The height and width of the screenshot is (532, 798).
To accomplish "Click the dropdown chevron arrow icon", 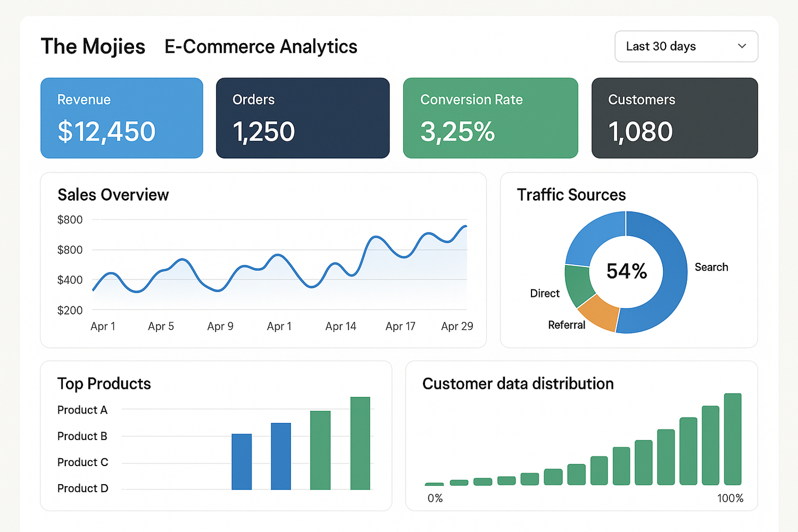I will pyautogui.click(x=742, y=46).
